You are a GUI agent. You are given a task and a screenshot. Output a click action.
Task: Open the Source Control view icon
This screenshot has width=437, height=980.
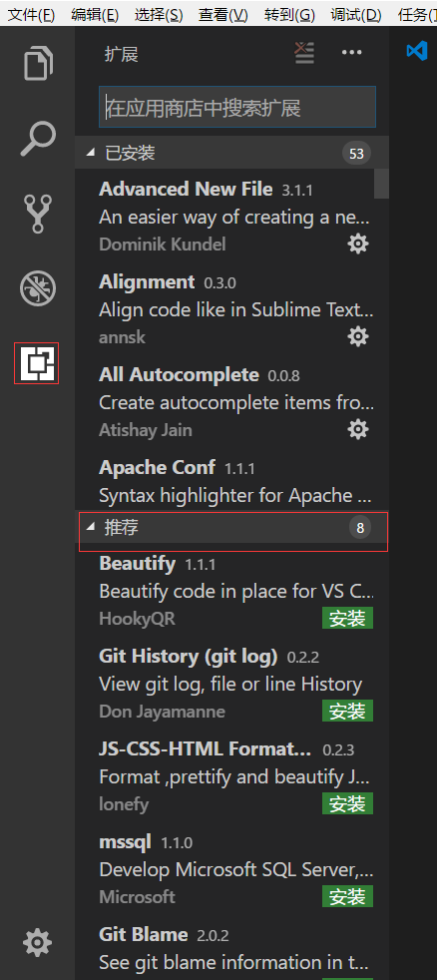(x=38, y=214)
